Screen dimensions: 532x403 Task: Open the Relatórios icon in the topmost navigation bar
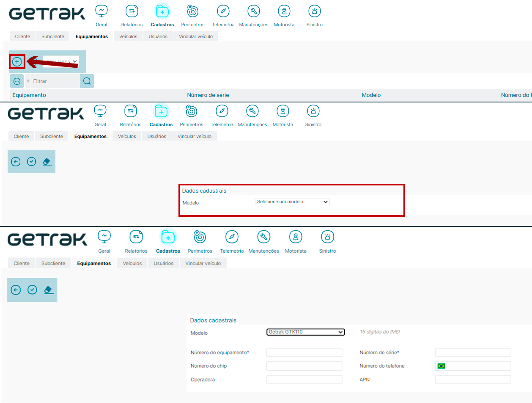tap(132, 12)
